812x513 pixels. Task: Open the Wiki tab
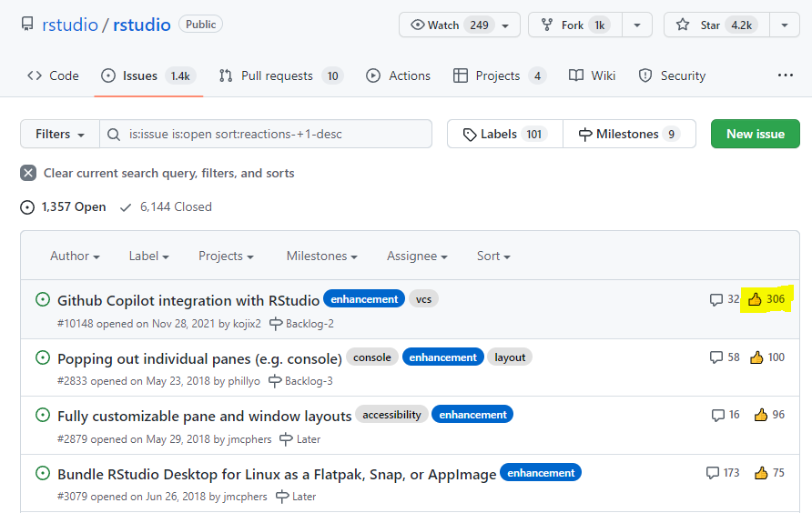(593, 75)
